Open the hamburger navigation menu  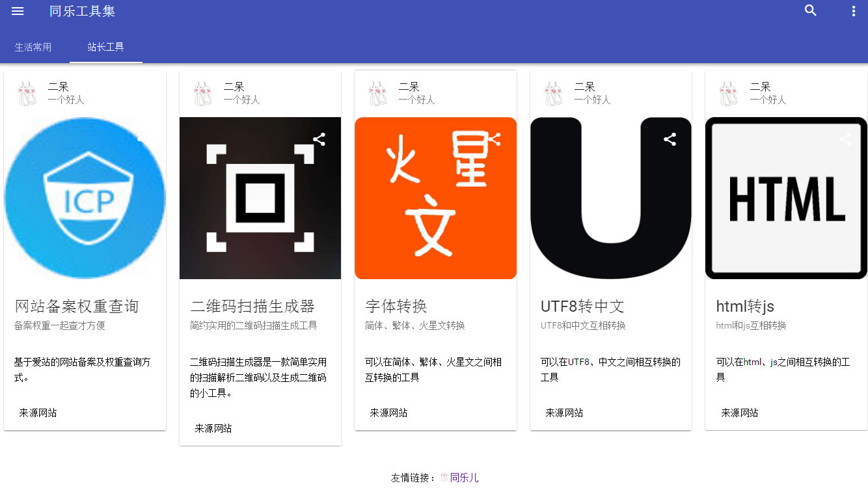click(x=18, y=11)
